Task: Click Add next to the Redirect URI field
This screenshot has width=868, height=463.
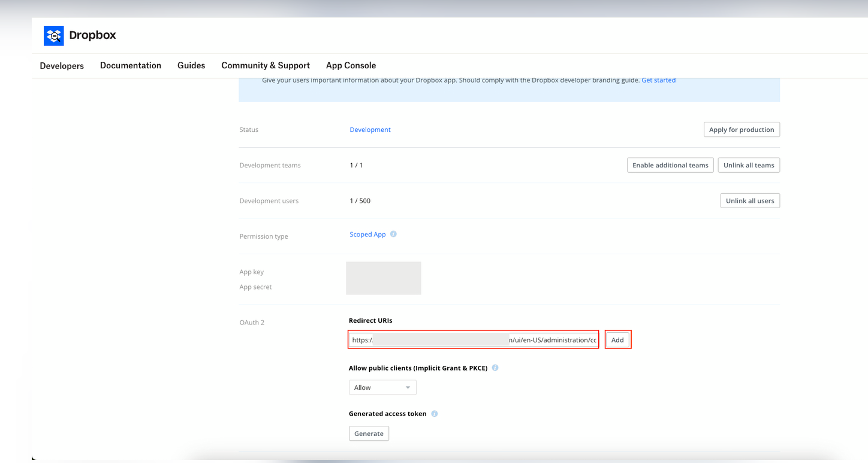Action: coord(617,340)
